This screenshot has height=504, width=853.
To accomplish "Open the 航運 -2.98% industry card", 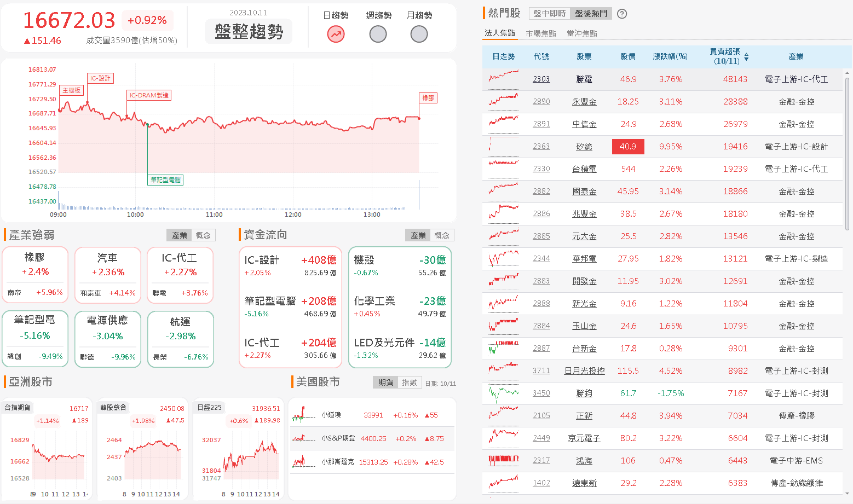I will [x=181, y=339].
